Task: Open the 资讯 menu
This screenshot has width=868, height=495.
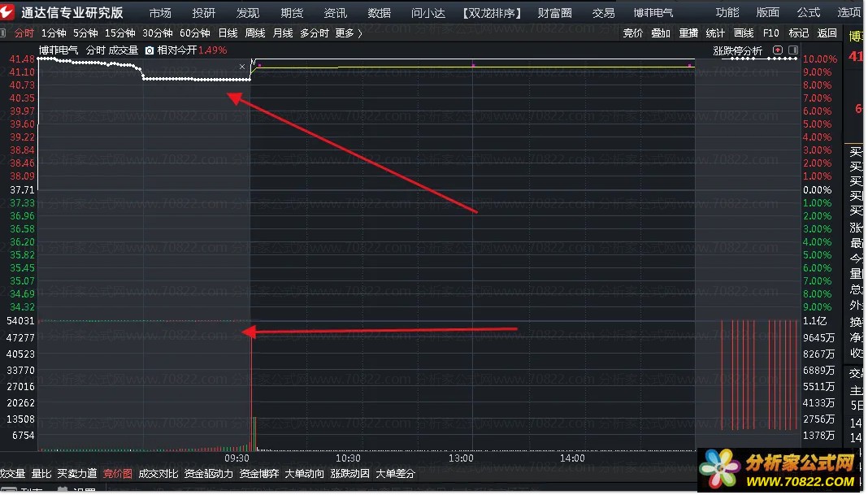Action: pos(336,13)
